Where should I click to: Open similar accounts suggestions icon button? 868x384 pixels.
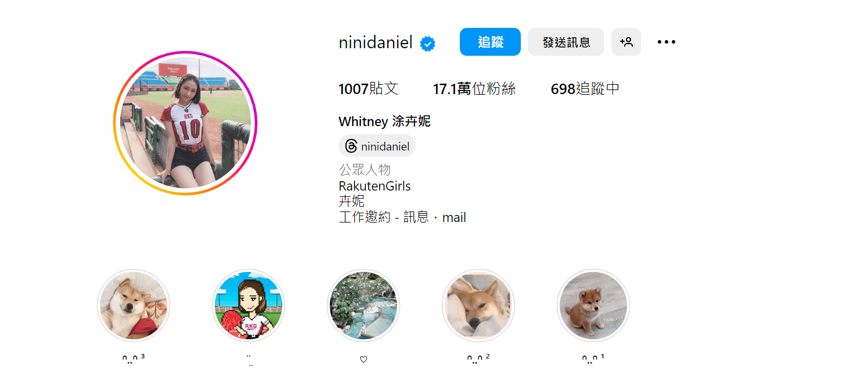626,42
